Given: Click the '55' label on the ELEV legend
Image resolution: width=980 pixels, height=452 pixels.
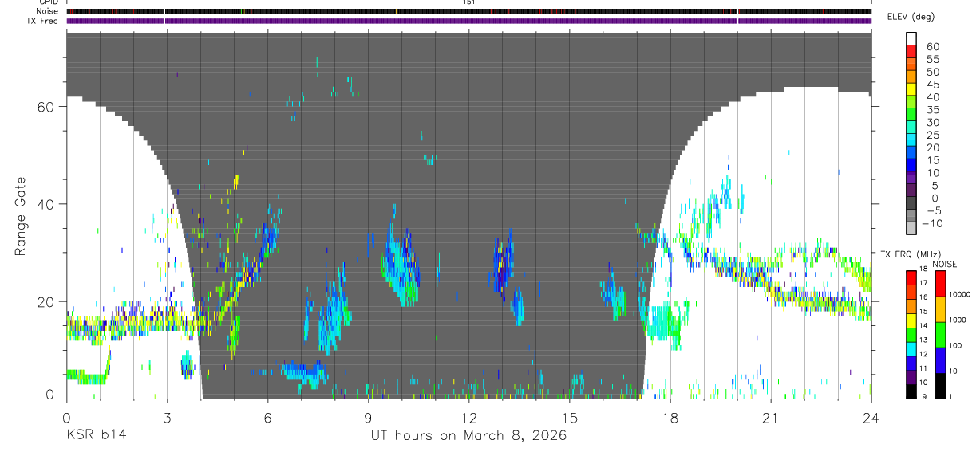Looking at the screenshot, I should click(932, 59).
